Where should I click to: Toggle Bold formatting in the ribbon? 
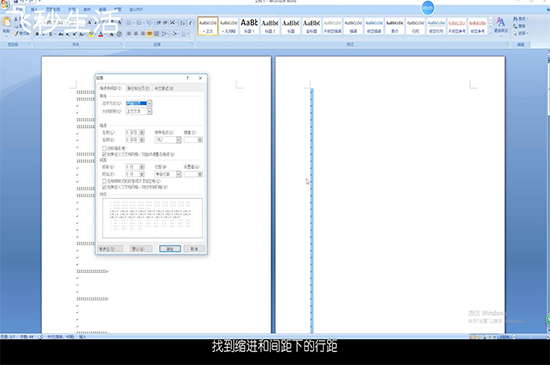(37, 34)
